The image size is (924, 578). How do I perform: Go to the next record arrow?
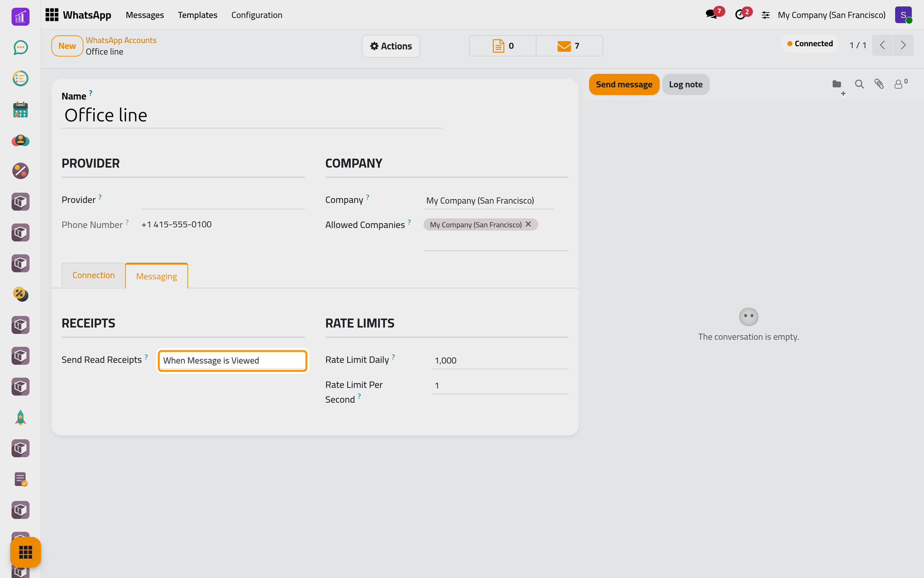click(903, 45)
